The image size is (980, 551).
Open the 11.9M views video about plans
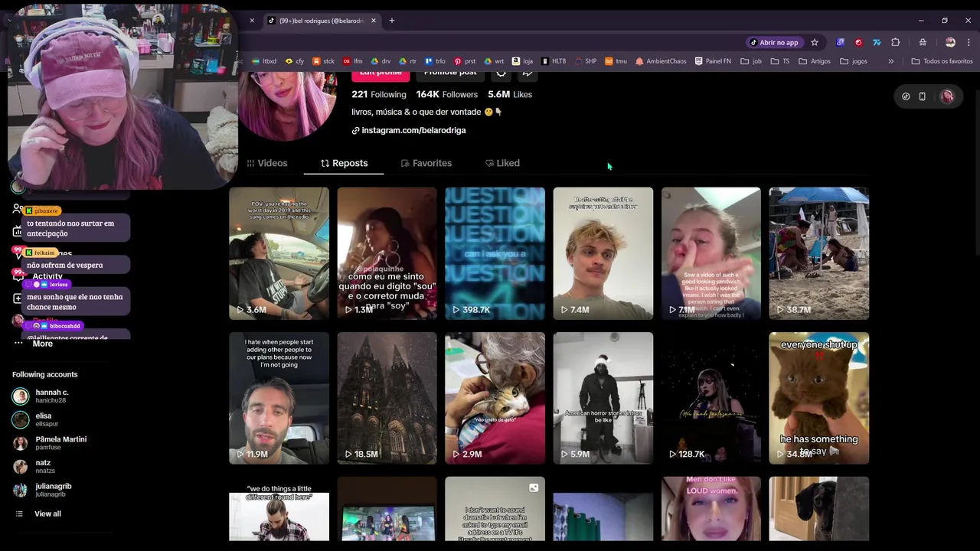click(279, 398)
